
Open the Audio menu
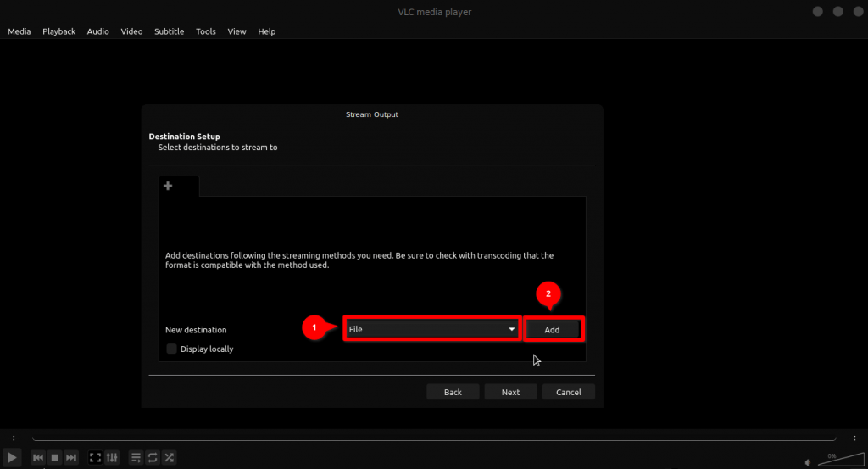point(98,31)
